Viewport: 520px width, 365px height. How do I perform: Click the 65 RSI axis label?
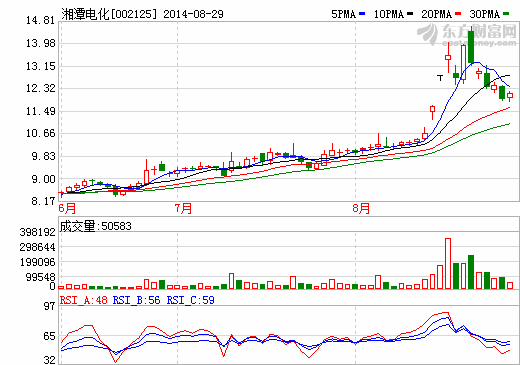pos(50,336)
